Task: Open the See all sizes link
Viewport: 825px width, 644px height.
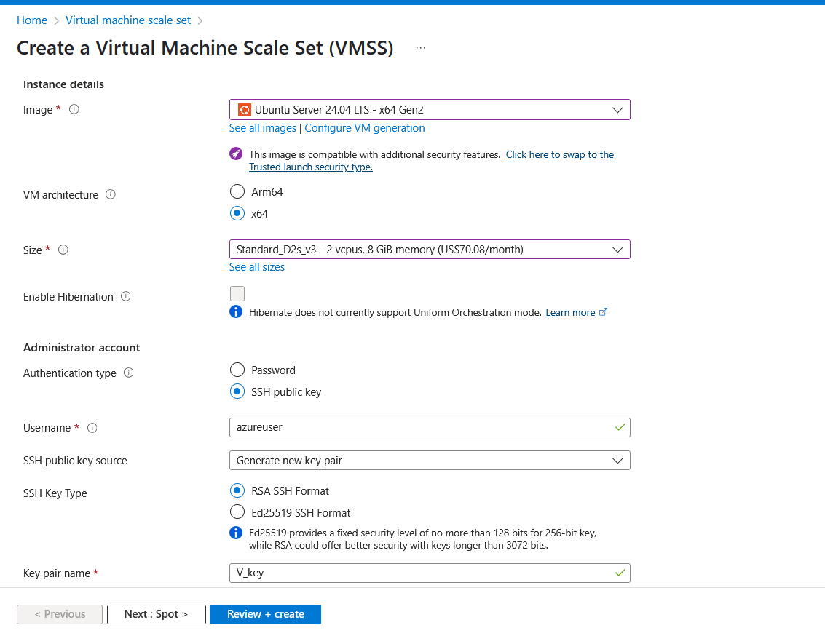Action: (x=257, y=267)
